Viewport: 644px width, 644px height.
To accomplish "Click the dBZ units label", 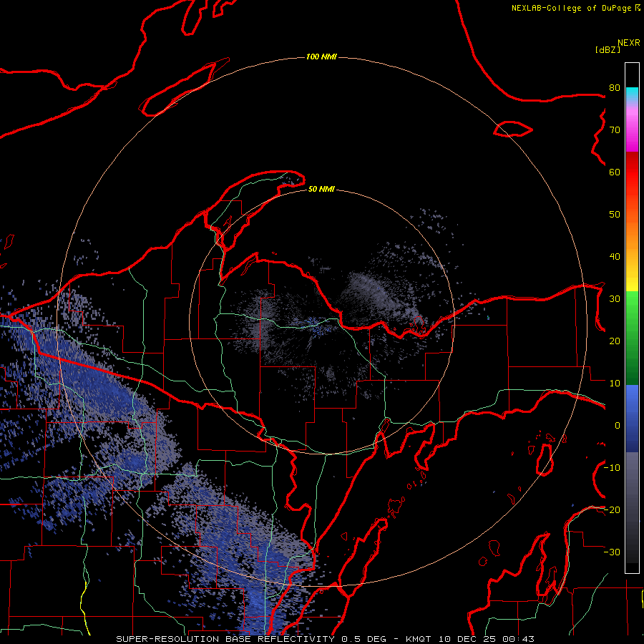I will coord(608,50).
